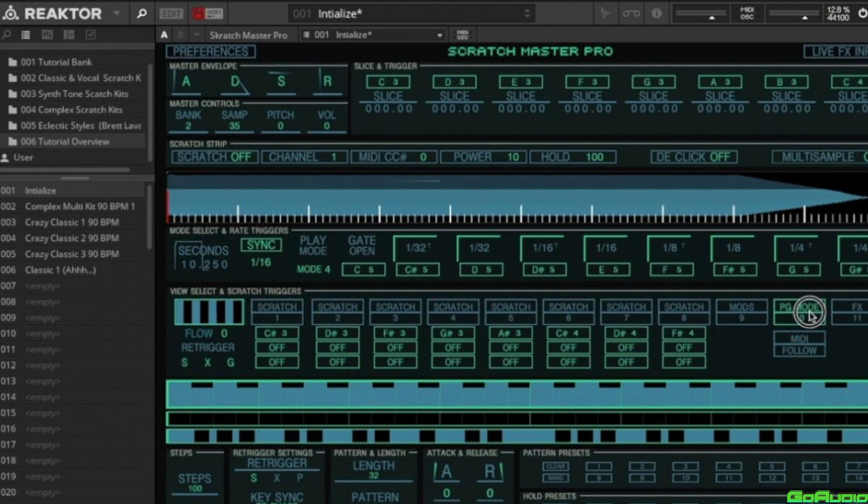Open the sample map waveform icon
This screenshot has height=504, width=868.
click(606, 14)
